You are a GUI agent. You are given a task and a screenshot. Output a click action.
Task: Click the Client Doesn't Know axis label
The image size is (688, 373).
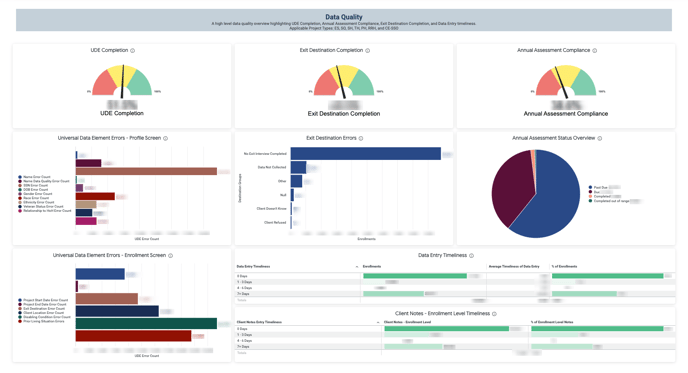tap(272, 208)
